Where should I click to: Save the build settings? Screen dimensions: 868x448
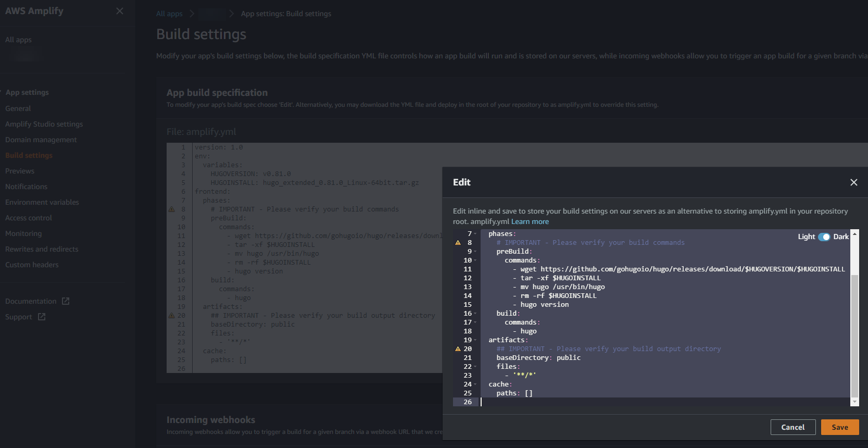(840, 427)
